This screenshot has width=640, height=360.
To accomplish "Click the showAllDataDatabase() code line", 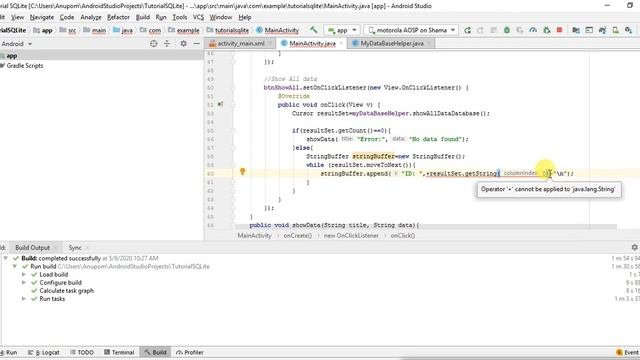I will tap(391, 113).
